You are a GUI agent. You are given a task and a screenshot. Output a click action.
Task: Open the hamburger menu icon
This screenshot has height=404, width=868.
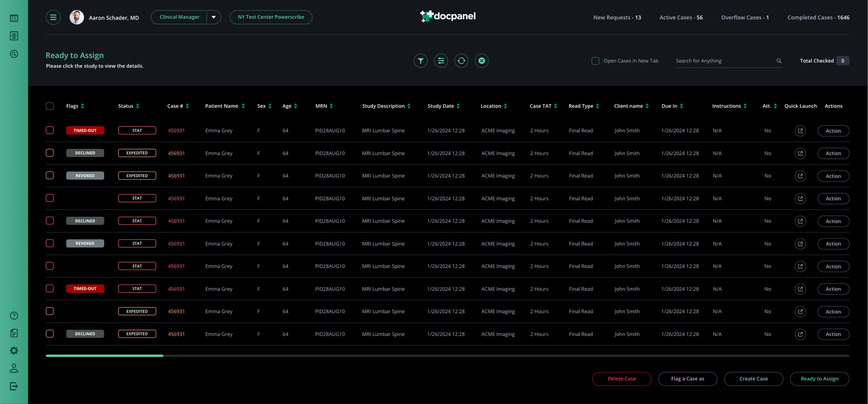coord(53,17)
